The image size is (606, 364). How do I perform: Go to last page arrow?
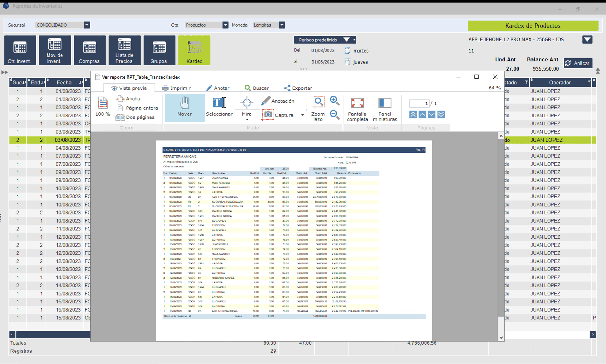click(441, 114)
